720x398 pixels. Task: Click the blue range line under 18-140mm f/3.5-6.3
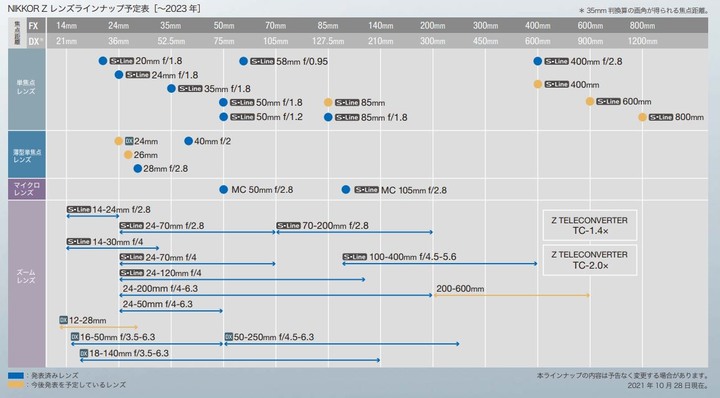click(230, 360)
